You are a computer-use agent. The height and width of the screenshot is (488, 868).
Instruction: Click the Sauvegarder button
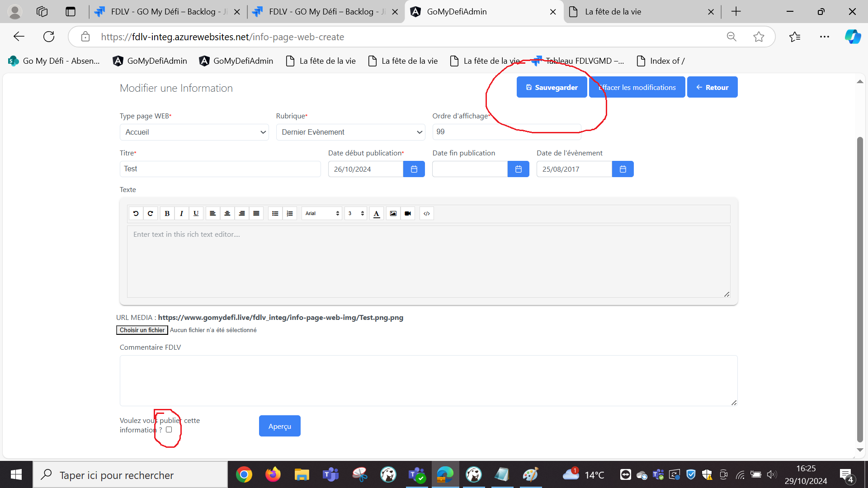pos(552,87)
